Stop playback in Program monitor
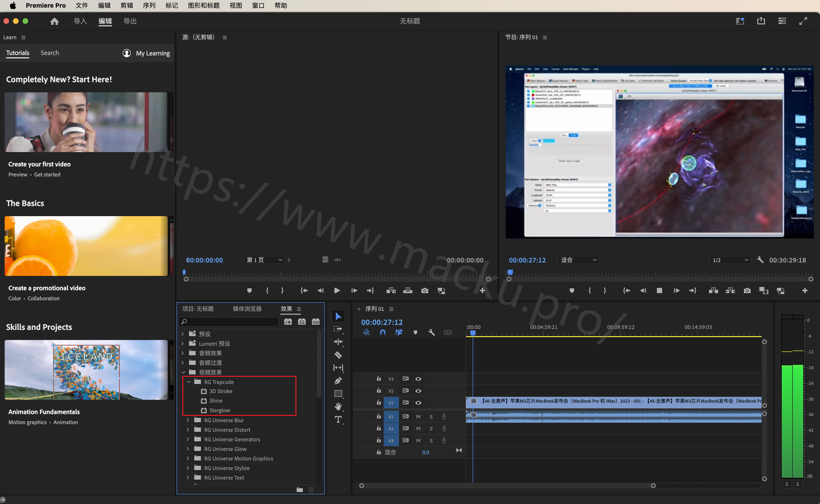Viewport: 820px width, 504px height. [659, 291]
